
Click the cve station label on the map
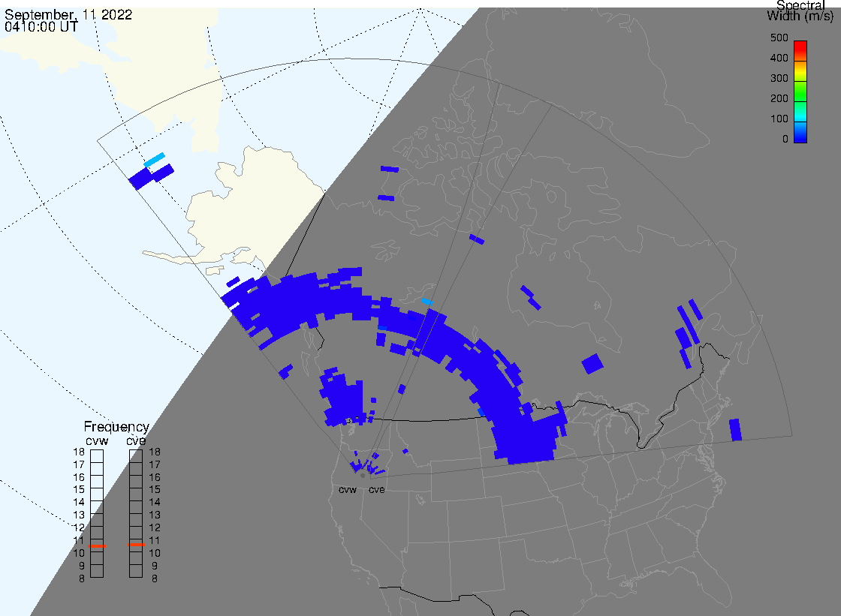(x=376, y=490)
